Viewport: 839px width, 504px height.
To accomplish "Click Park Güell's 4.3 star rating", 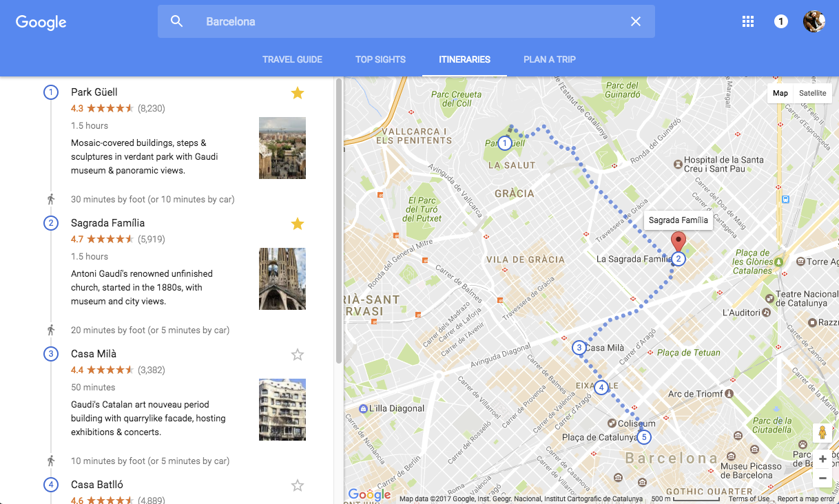I will click(103, 108).
